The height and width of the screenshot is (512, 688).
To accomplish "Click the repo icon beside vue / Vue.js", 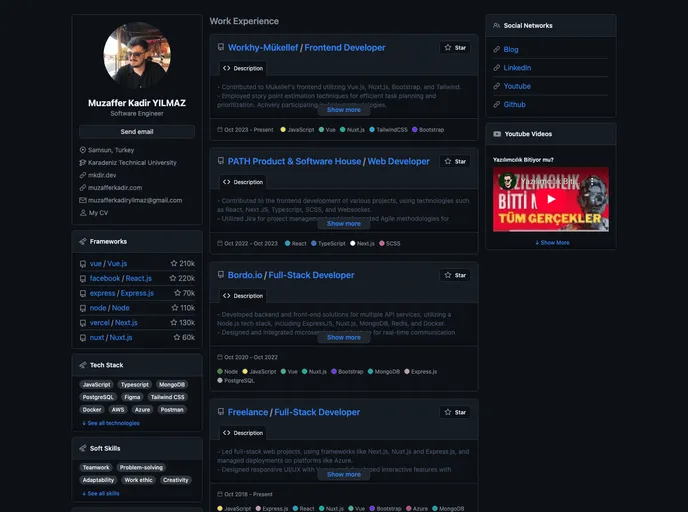I will tap(83, 264).
